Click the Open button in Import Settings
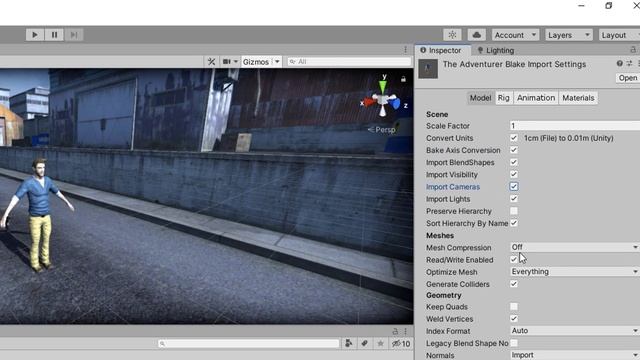This screenshot has width=640, height=360. [628, 78]
